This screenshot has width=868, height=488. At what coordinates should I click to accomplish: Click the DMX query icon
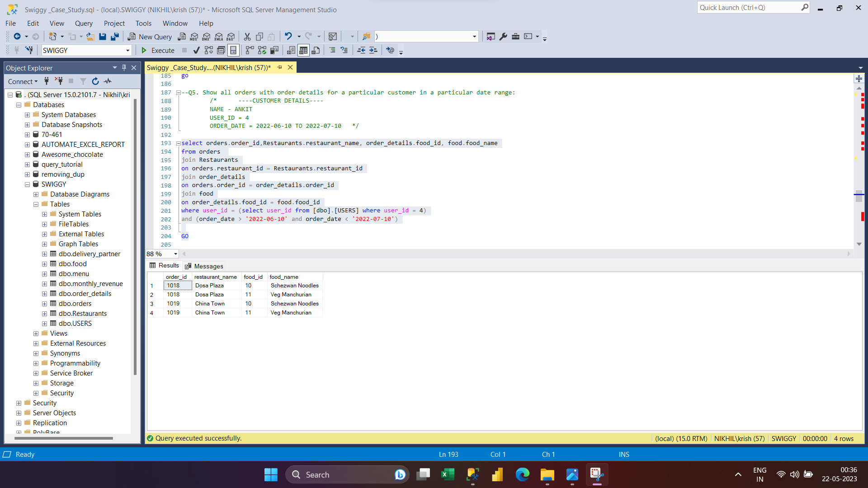207,37
